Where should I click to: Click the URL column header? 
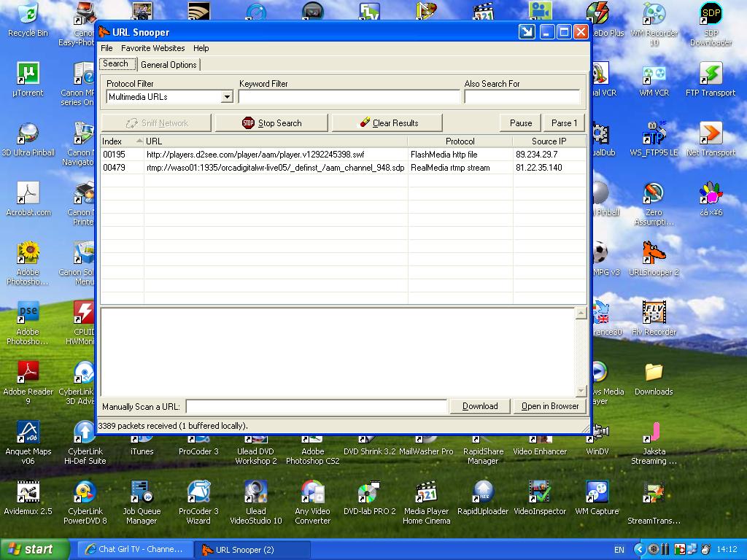coord(276,141)
